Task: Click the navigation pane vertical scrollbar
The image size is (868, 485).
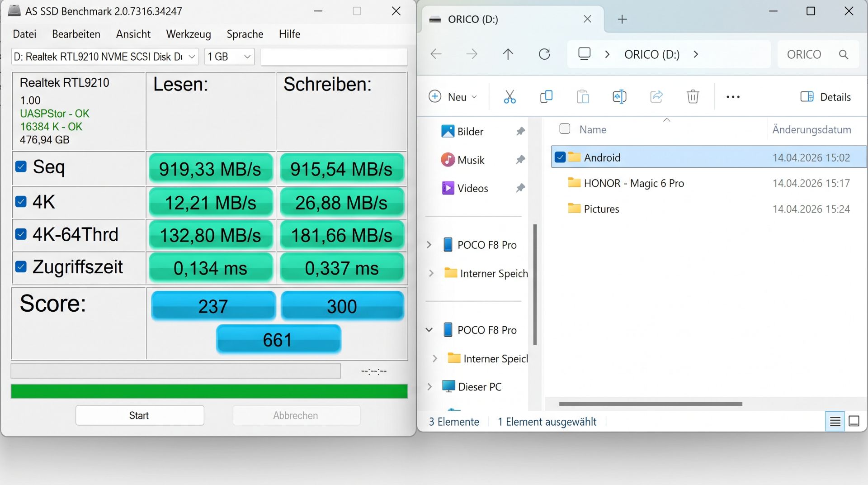Action: 535,285
